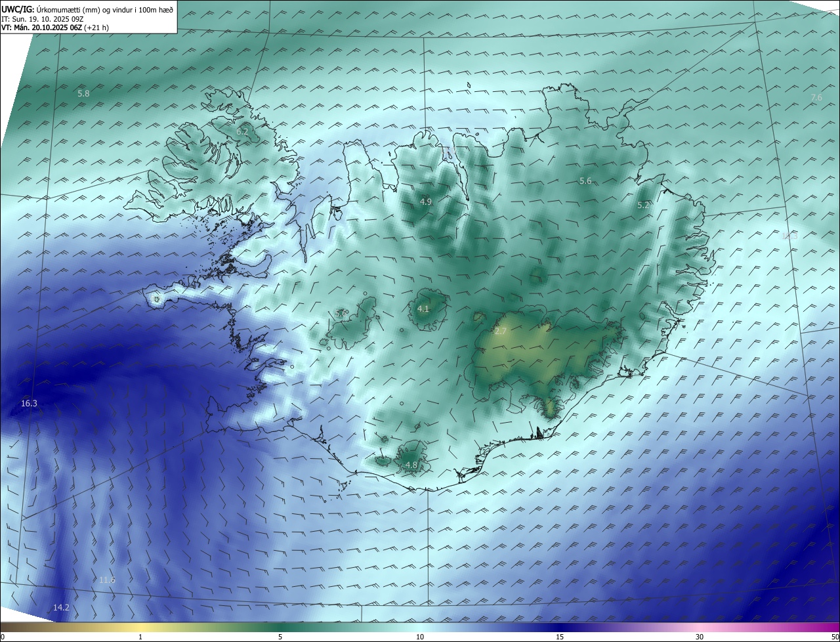Click the colour scale tick label 1
This screenshot has height=642, width=840.
(140, 637)
